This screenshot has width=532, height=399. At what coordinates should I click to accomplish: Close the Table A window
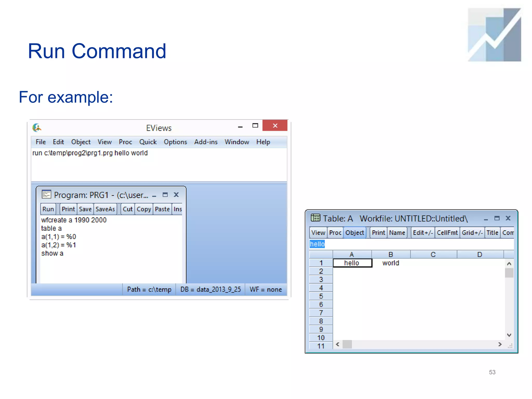[508, 218]
